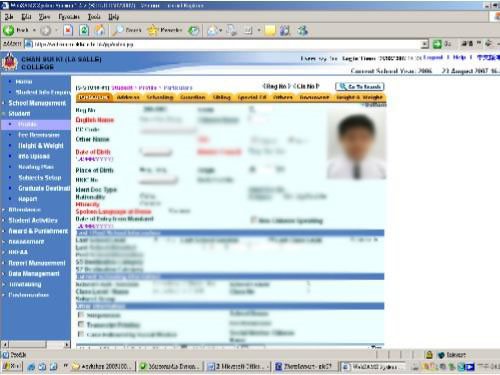The image size is (500, 375).
Task: Open Height & Weight sidebar link
Action: click(x=41, y=146)
